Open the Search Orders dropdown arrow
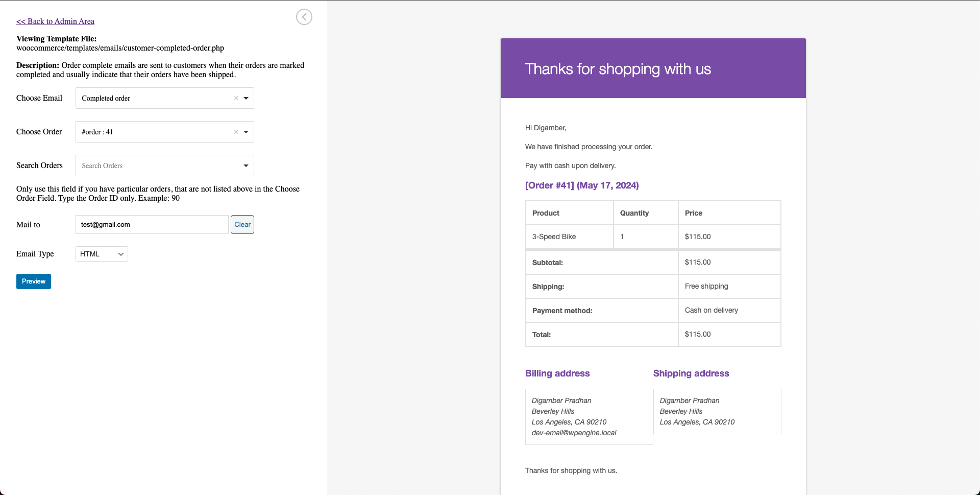 [x=246, y=166]
